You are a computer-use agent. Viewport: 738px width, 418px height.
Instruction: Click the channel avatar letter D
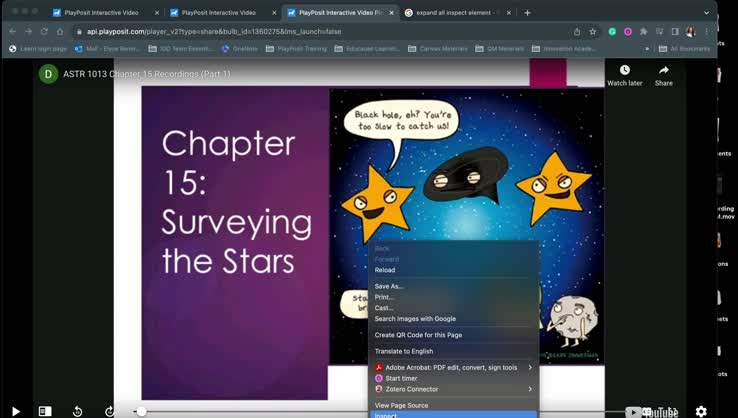tap(48, 74)
